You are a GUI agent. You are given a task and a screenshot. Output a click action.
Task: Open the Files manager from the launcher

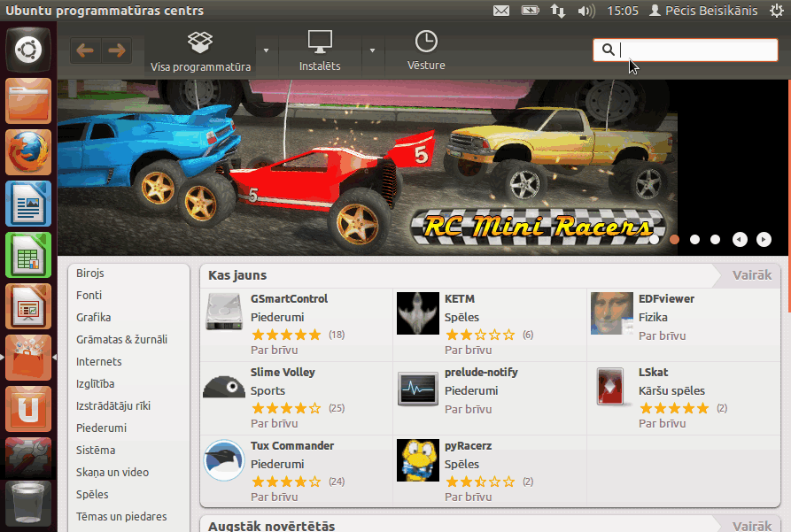(x=28, y=101)
